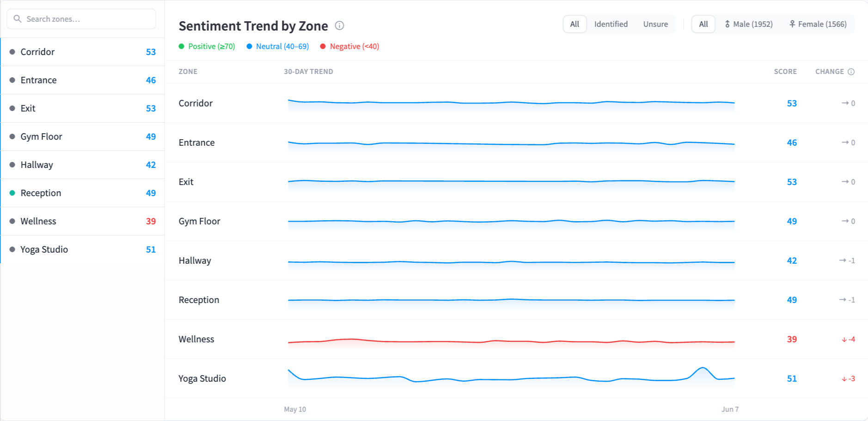
Task: Select the All gender filter
Action: (703, 24)
